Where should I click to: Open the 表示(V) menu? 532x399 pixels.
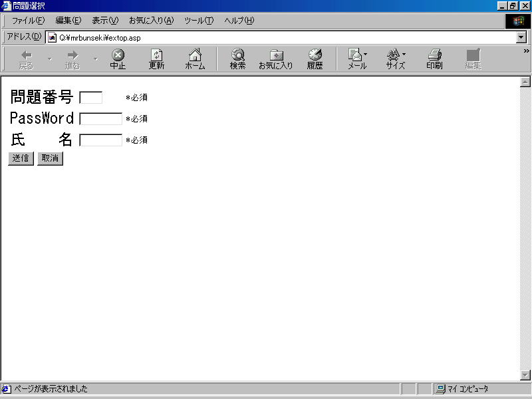[105, 21]
